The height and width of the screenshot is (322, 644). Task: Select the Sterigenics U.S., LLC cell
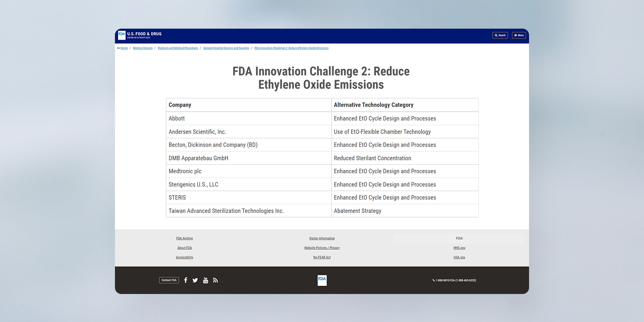click(249, 185)
